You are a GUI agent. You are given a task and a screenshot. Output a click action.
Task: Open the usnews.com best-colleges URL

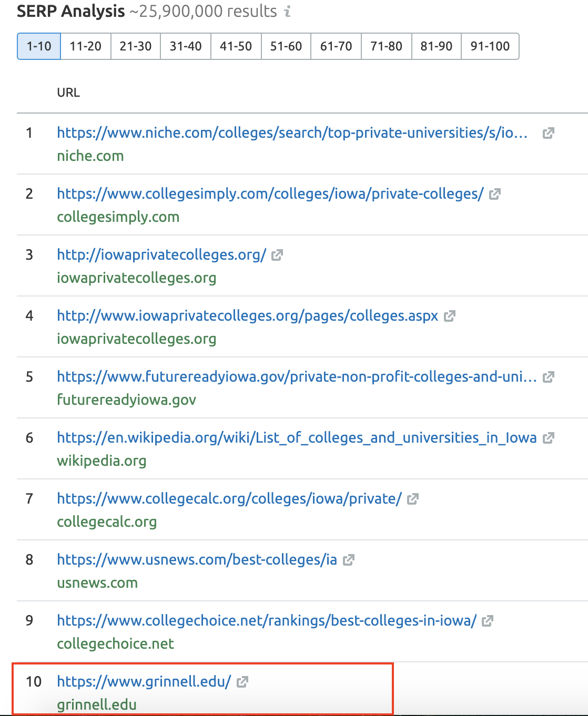(x=197, y=559)
